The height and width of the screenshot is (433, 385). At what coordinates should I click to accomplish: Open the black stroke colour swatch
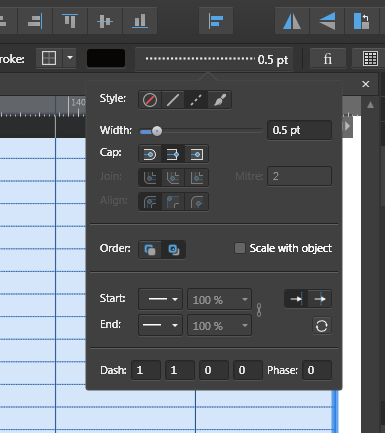pos(106,59)
